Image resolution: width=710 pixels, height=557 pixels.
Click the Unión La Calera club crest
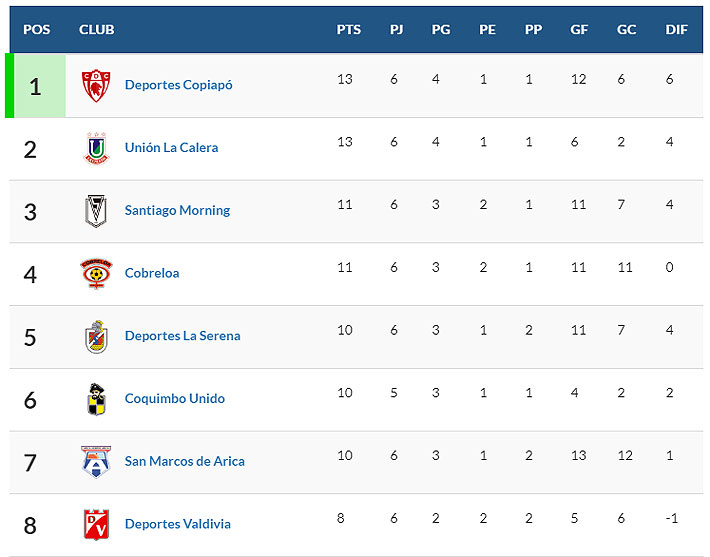pyautogui.click(x=96, y=148)
